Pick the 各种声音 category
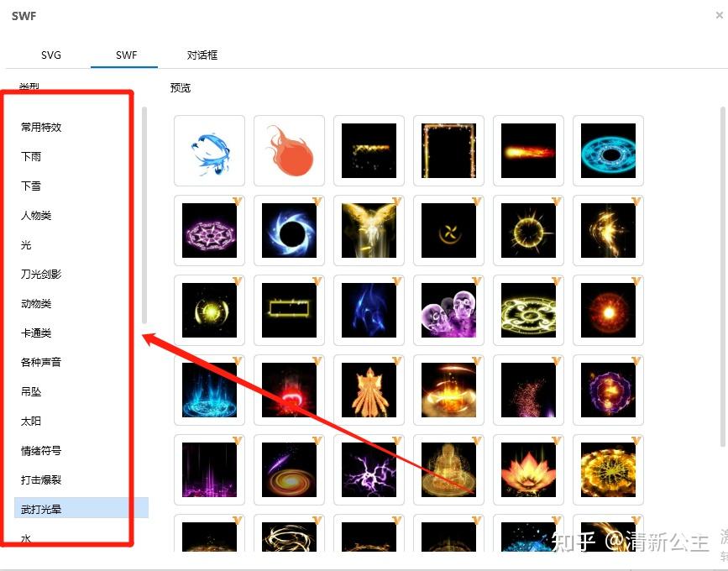Image resolution: width=728 pixels, height=571 pixels. pyautogui.click(x=41, y=362)
